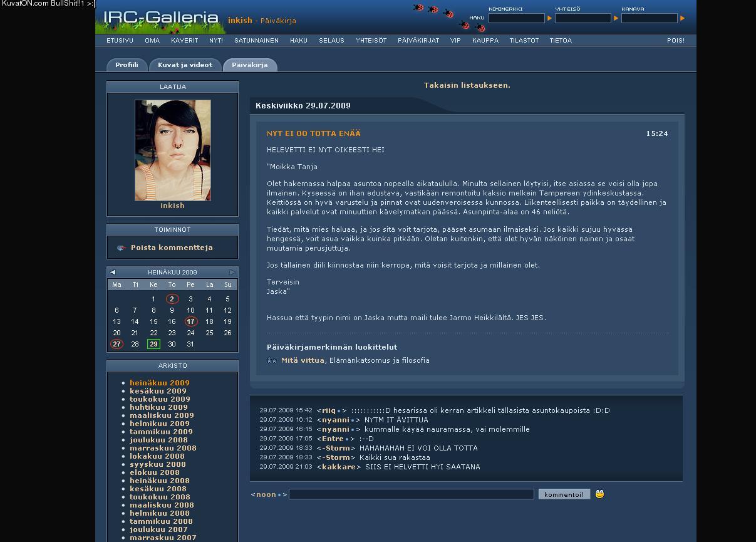The width and height of the screenshot is (756, 542).
Task: Open maaliskuu 2009 archive
Action: pos(162,415)
